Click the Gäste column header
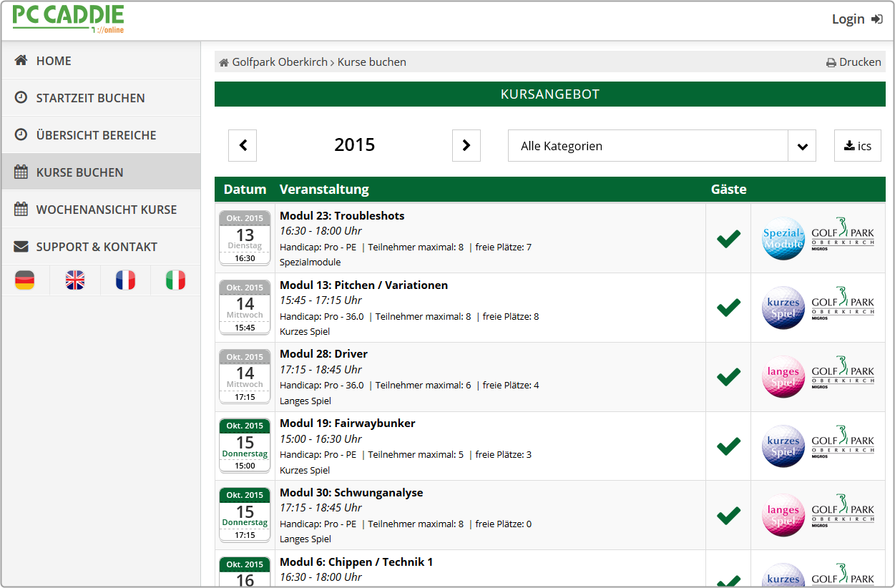Viewport: 895px width, 588px height. [728, 190]
